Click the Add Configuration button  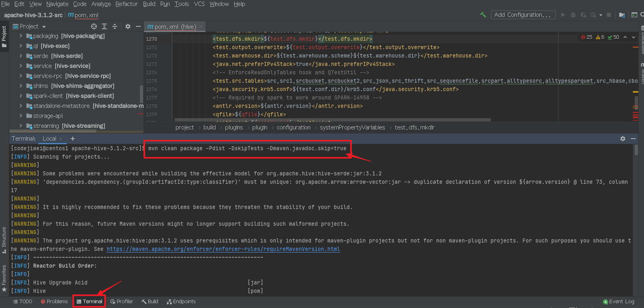click(523, 15)
